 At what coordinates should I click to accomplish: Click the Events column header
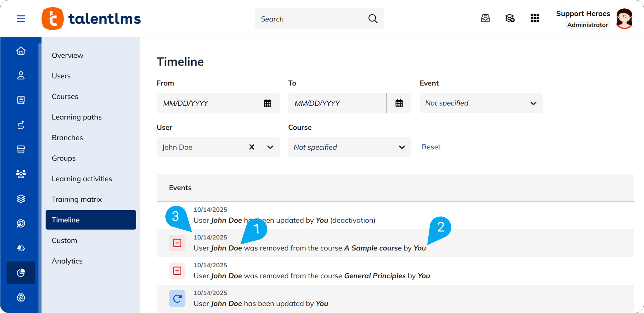click(180, 188)
